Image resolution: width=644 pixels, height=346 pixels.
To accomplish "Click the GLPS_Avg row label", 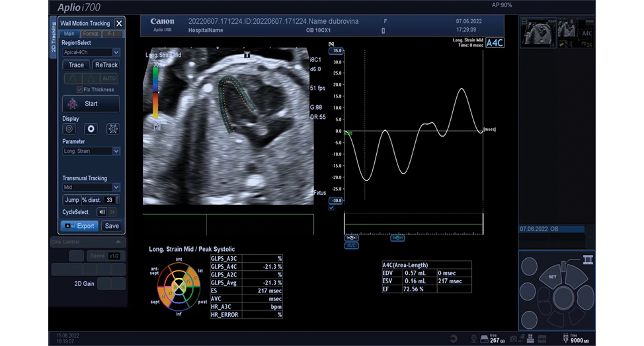I will (224, 283).
